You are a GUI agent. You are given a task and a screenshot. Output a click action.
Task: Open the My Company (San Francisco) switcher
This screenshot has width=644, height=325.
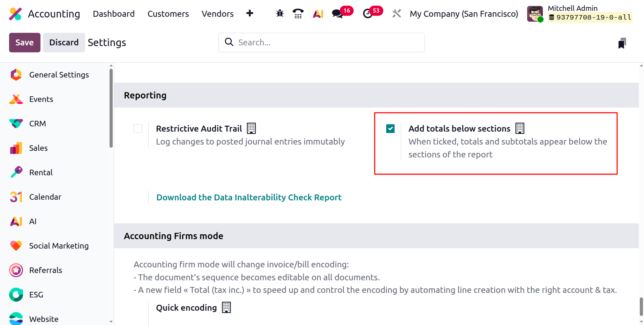tap(464, 14)
